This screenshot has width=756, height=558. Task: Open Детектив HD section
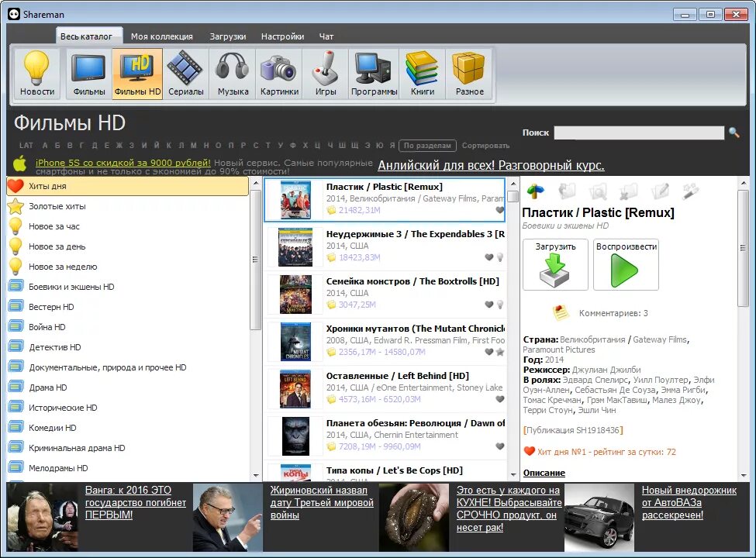(x=128, y=347)
